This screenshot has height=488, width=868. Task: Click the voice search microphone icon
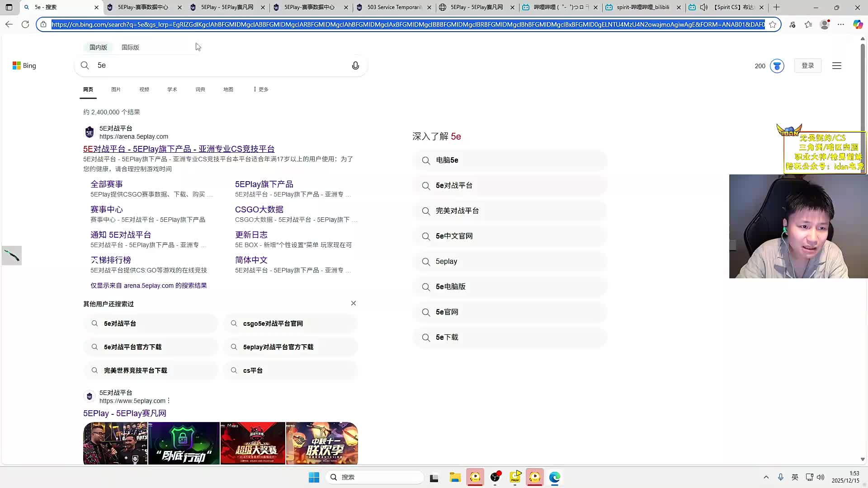(x=355, y=66)
